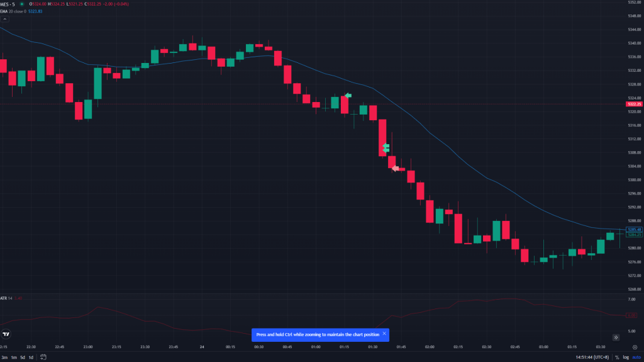The image size is (644, 362).
Task: Click the green buy arrow marker near 5324
Action: 348,96
